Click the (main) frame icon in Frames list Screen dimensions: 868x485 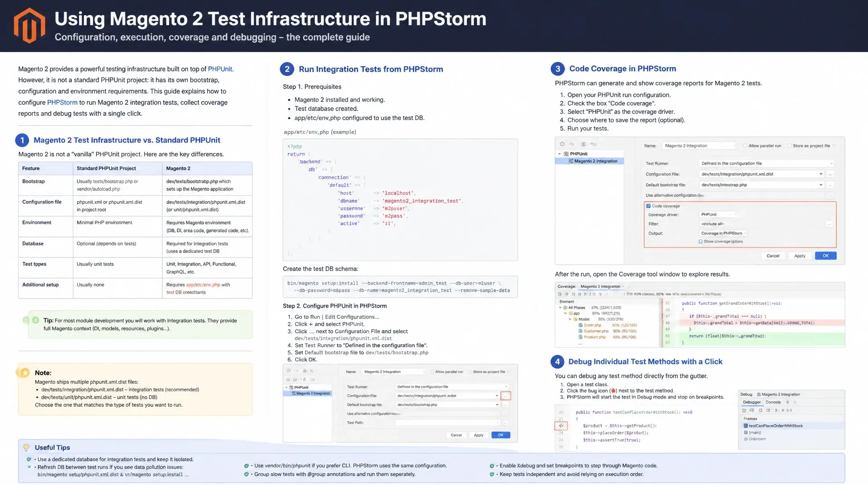tap(745, 433)
